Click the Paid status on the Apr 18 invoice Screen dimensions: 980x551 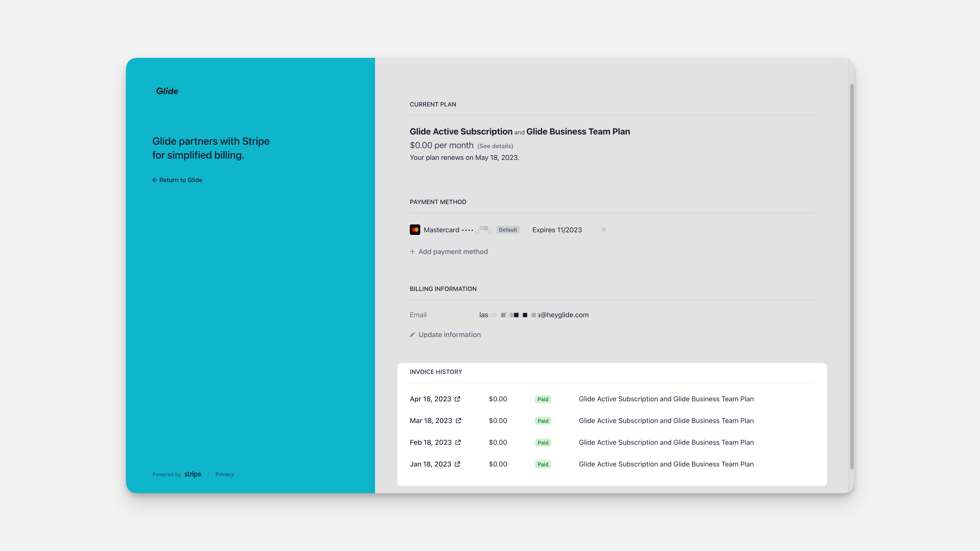pos(543,399)
